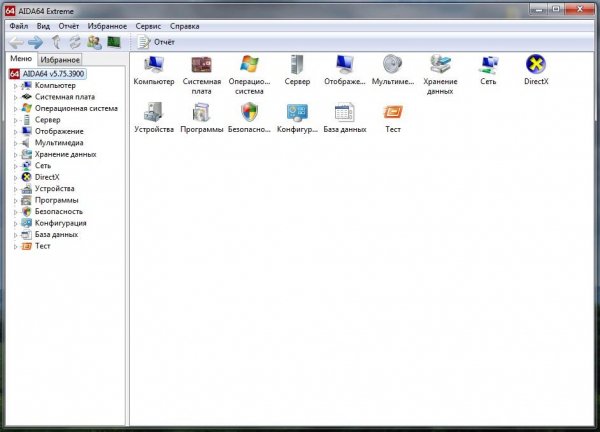The width and height of the screenshot is (600, 432).
Task: Click the green monitor toolbar icon
Action: [x=114, y=42]
